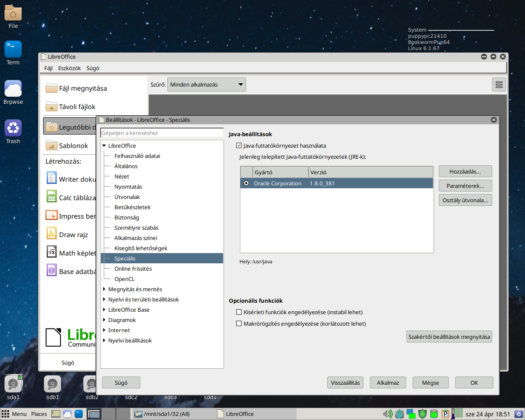The width and height of the screenshot is (525, 420).
Task: Click the Math formula icon in Start Center
Action: click(52, 252)
